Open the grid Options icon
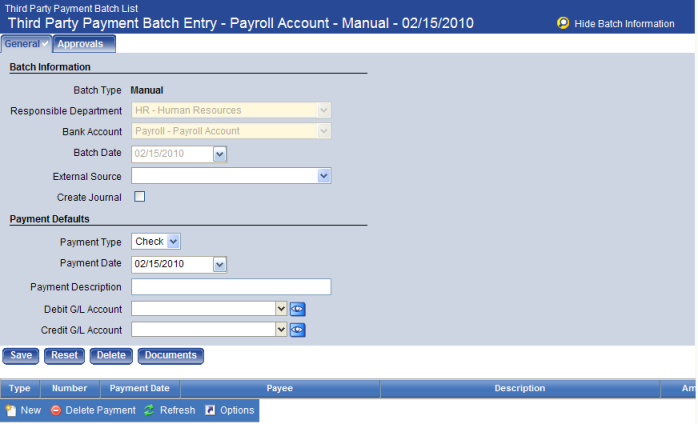 coord(210,410)
